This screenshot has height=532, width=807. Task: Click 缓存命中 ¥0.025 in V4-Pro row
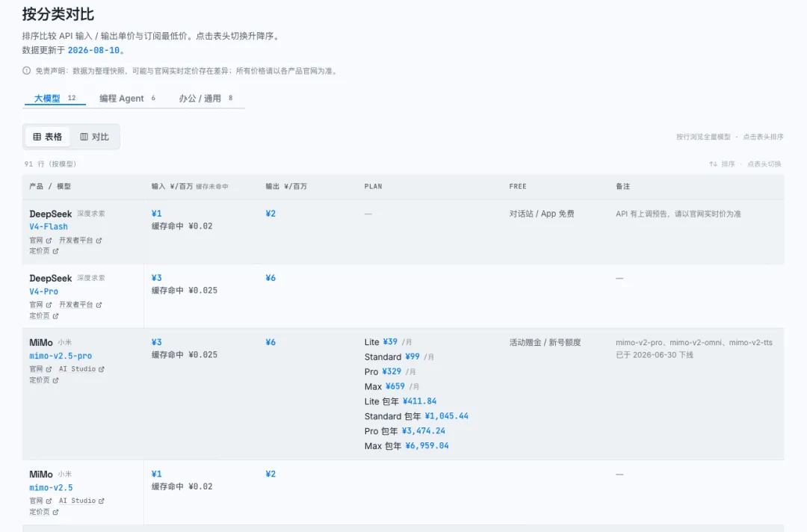click(185, 290)
